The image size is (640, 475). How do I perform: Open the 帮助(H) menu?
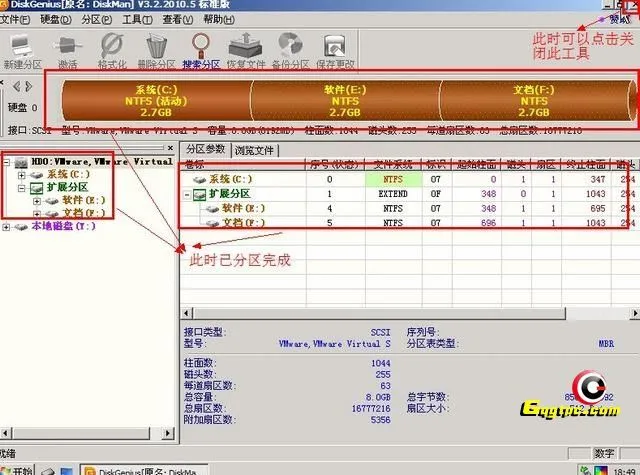pyautogui.click(x=219, y=20)
